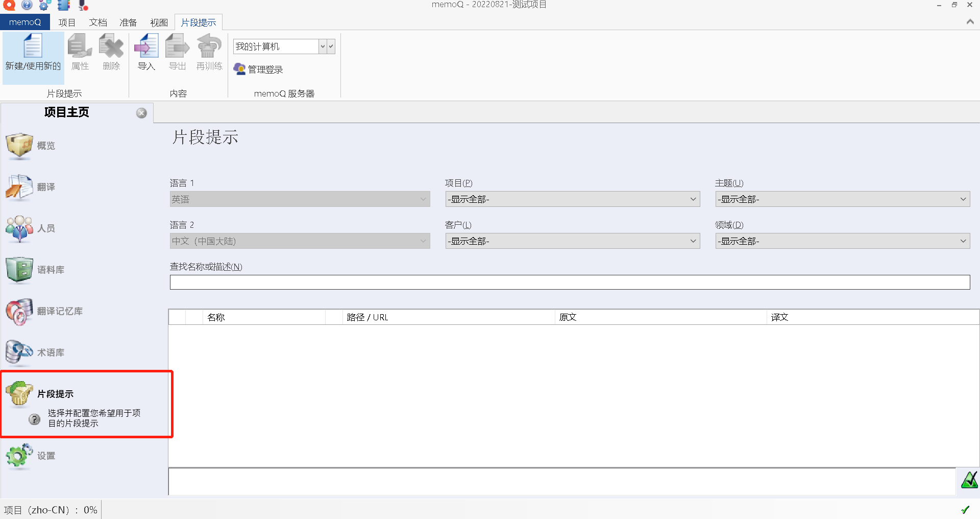980x519 pixels.
Task: Click the green checkmark icon beside description box
Action: 969,480
